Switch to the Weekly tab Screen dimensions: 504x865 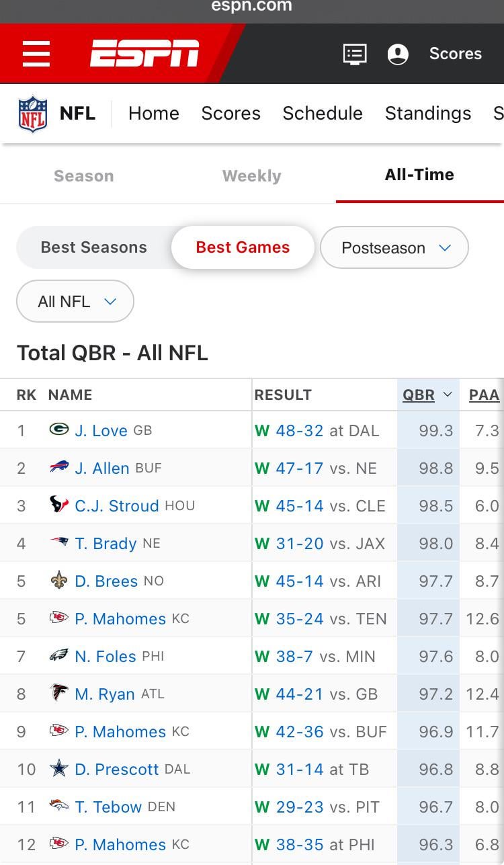pos(251,176)
